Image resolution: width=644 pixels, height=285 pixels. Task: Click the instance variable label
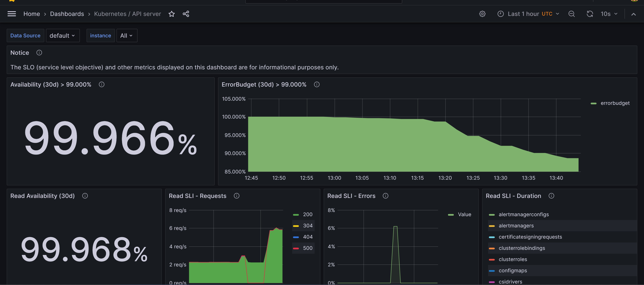(x=100, y=35)
